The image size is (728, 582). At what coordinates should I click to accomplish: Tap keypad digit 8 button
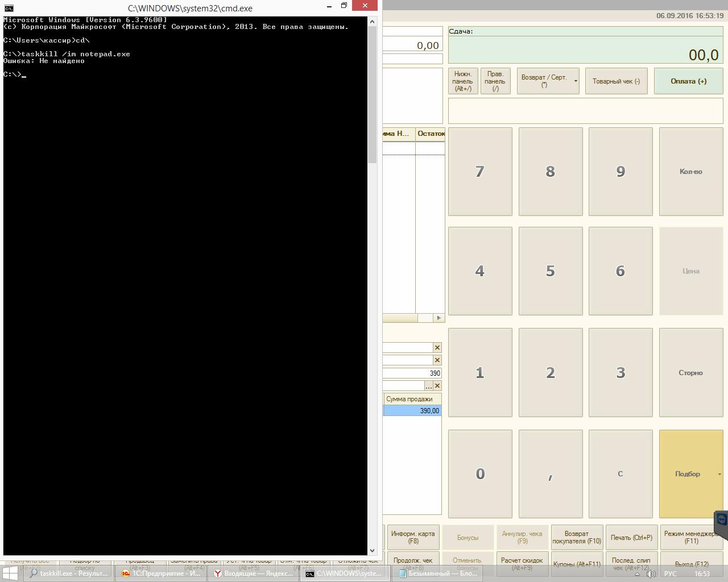pyautogui.click(x=551, y=172)
